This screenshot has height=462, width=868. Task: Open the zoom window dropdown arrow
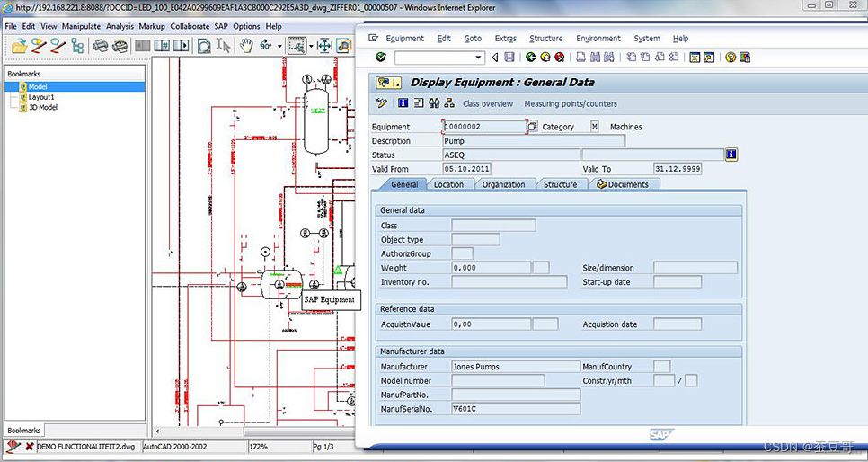(x=311, y=46)
